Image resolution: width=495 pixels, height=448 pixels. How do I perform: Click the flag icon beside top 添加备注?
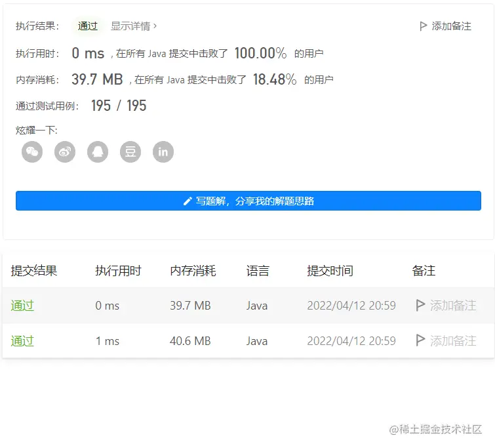click(x=423, y=26)
